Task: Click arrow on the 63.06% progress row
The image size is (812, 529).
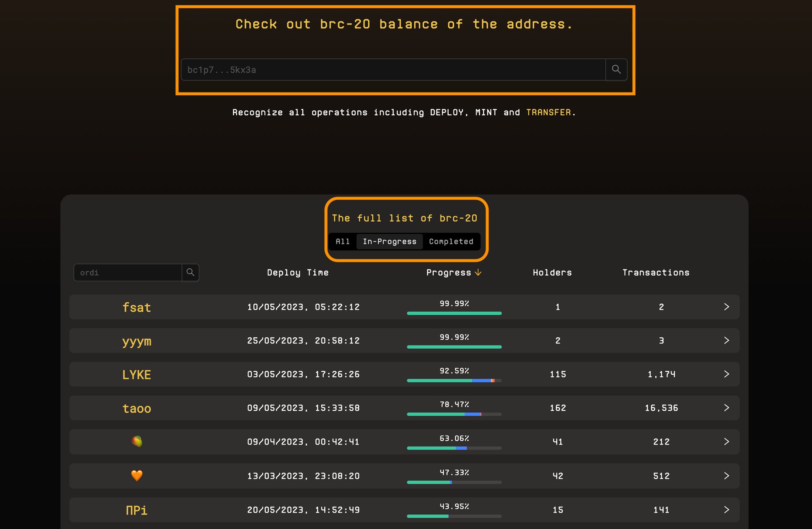Action: point(726,441)
